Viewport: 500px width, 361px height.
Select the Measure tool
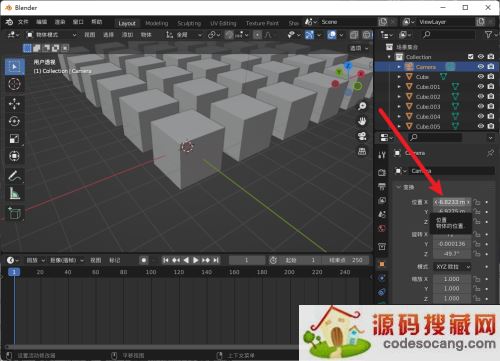14,193
